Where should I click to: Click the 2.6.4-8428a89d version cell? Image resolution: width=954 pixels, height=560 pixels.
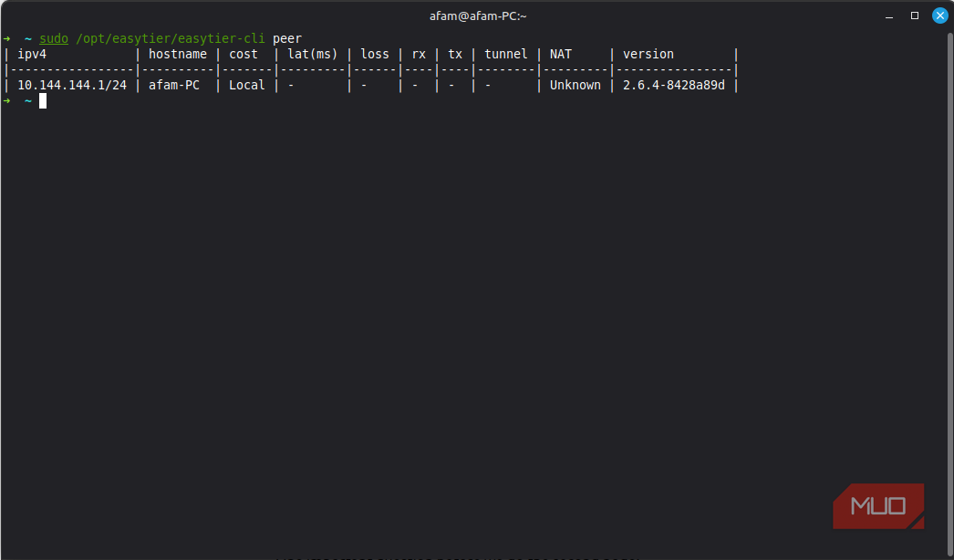pos(674,85)
